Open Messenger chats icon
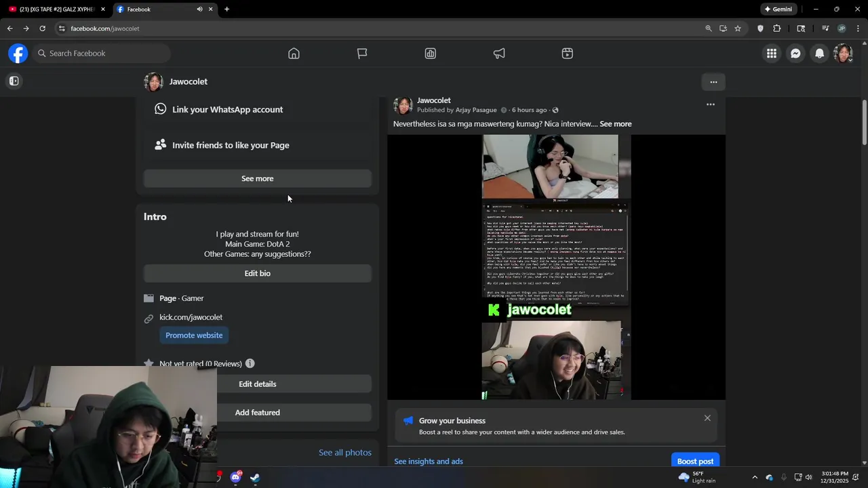The image size is (868, 488). coord(795,54)
